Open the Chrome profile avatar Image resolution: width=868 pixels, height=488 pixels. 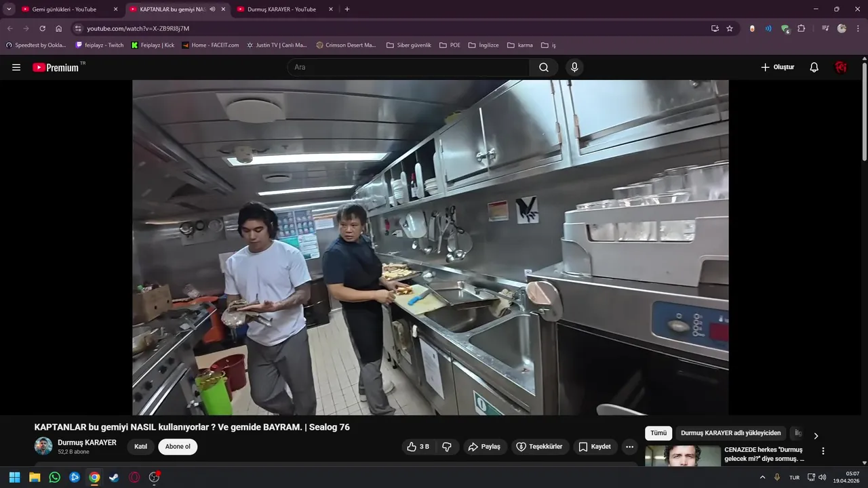(x=842, y=28)
